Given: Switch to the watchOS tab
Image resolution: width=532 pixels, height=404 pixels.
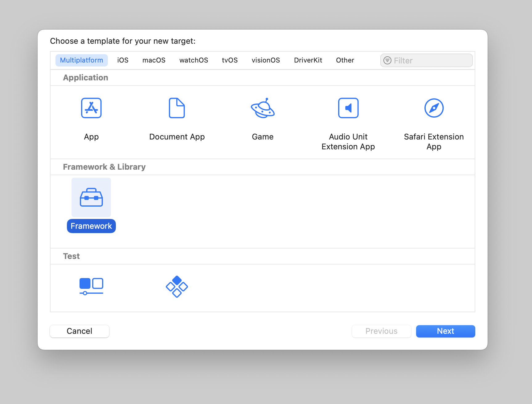Looking at the screenshot, I should [194, 60].
